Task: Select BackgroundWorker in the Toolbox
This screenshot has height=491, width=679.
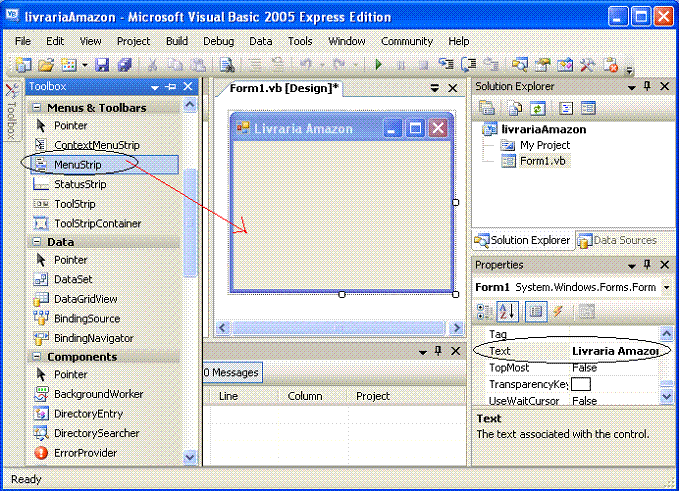Action: click(x=104, y=394)
